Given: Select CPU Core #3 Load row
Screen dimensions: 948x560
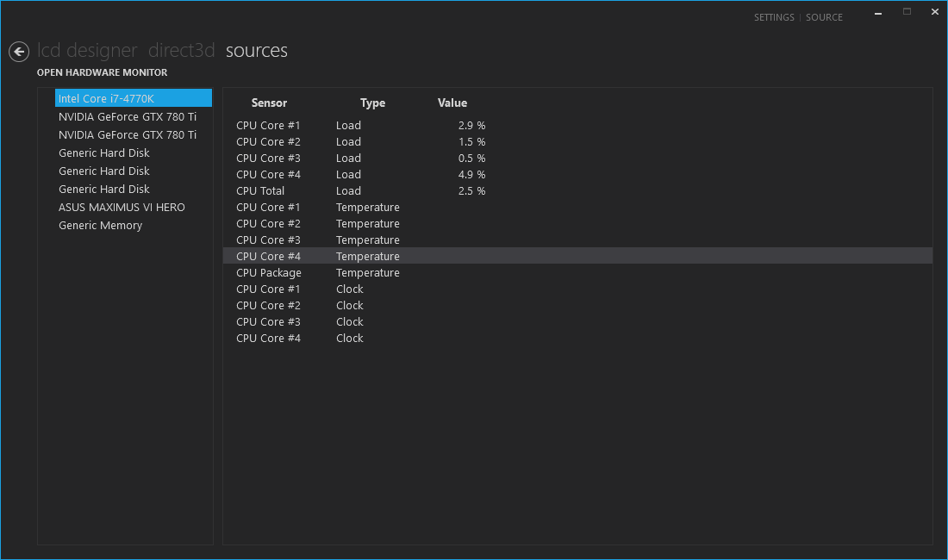Looking at the screenshot, I should (577, 159).
